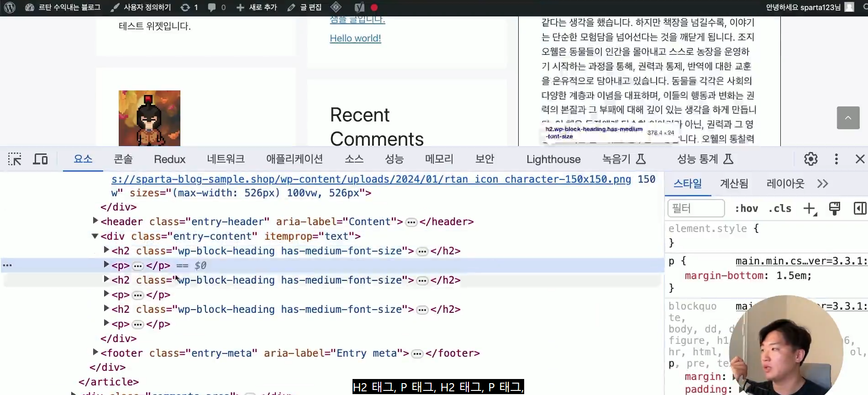Image resolution: width=868 pixels, height=395 pixels.
Task: Switch to the 성능 tab
Action: point(394,159)
